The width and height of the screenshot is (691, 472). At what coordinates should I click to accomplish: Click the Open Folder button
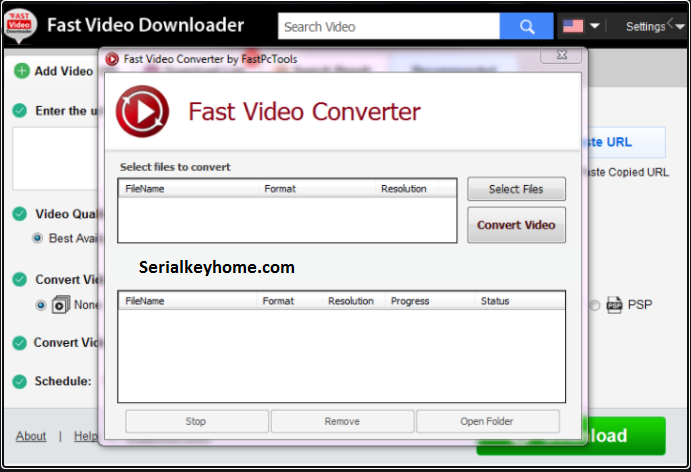[x=487, y=421]
